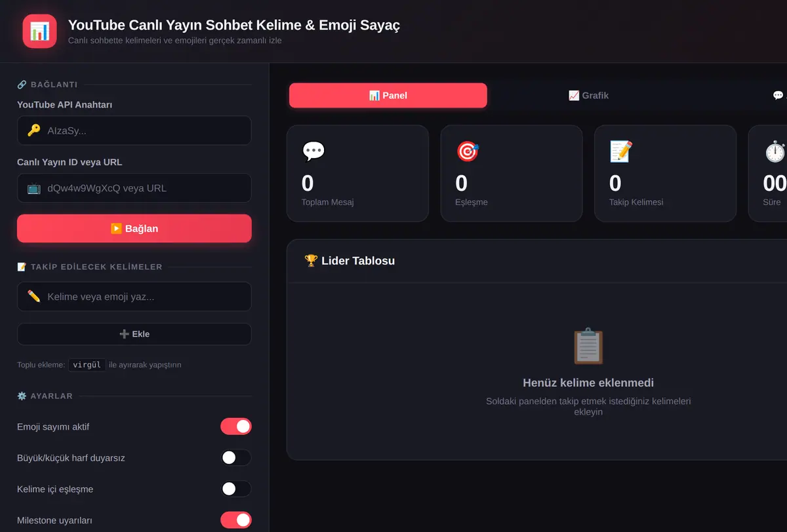Click the Kelime içi eşleşme label

(55, 489)
